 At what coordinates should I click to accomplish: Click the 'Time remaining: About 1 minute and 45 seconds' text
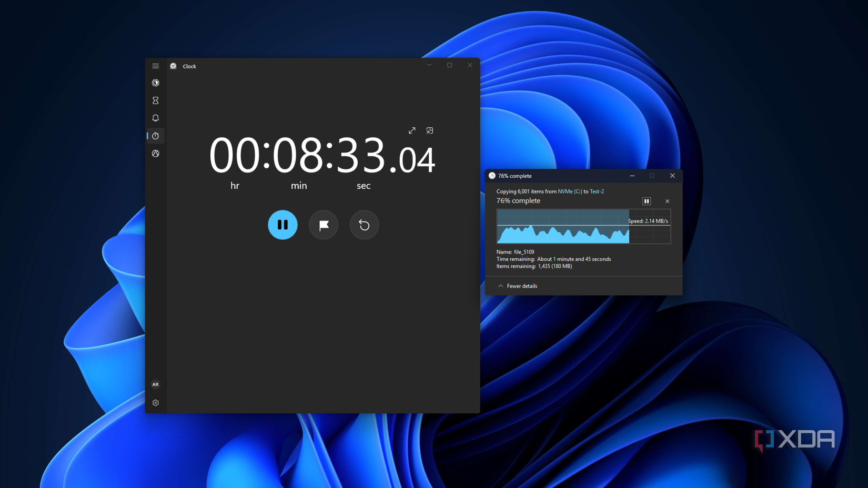tap(553, 259)
